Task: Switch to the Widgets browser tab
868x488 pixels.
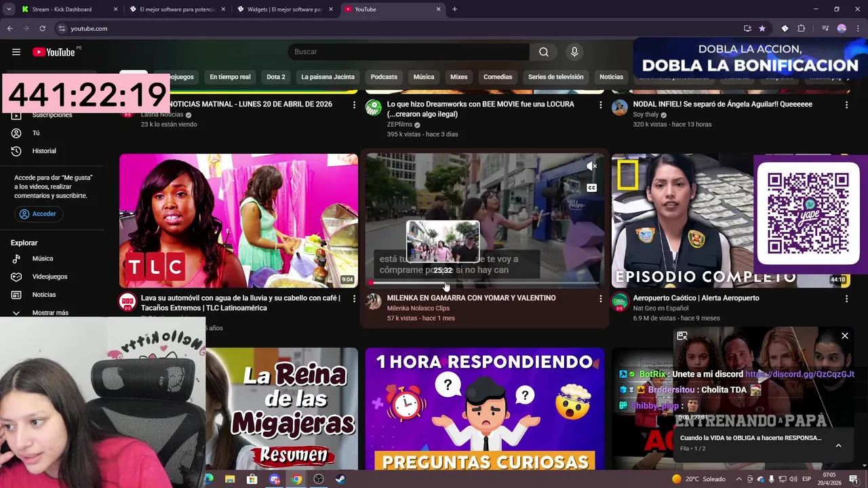Action: pyautogui.click(x=284, y=9)
